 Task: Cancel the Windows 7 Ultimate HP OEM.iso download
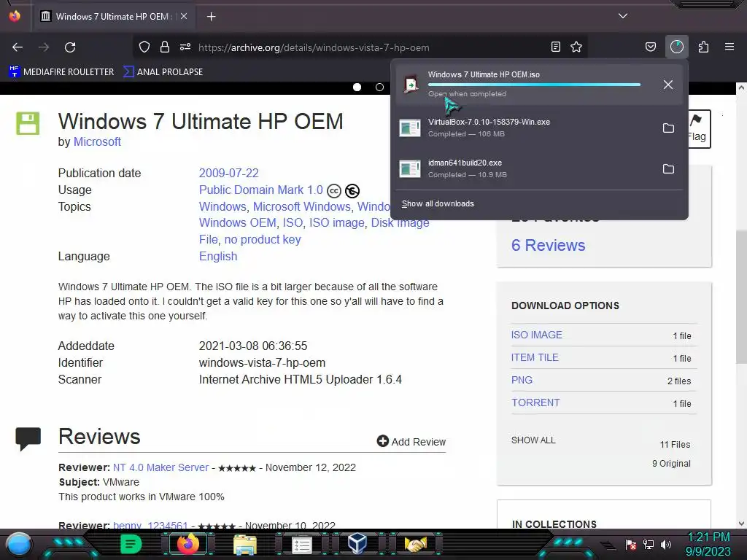(668, 85)
